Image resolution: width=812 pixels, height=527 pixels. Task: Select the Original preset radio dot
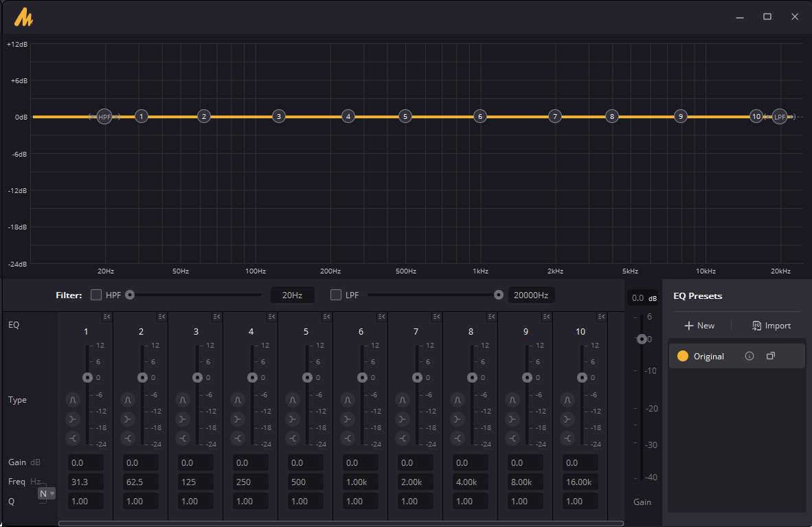[683, 356]
